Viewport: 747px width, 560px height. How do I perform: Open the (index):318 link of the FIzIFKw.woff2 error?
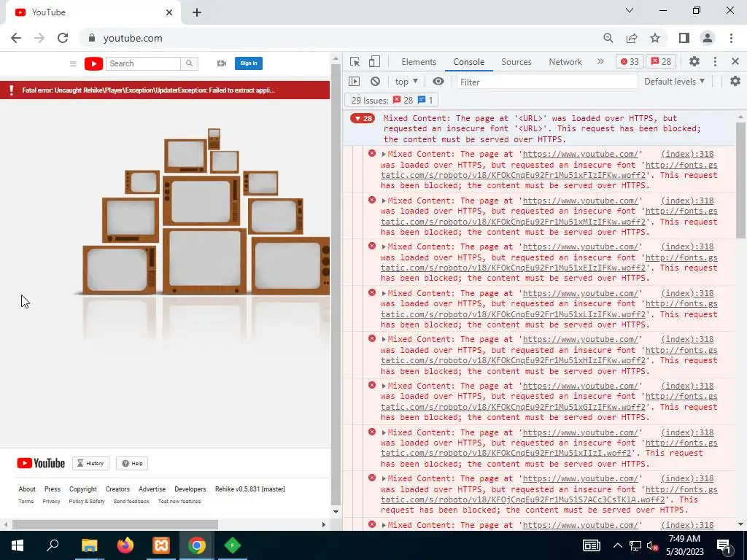coord(687,155)
